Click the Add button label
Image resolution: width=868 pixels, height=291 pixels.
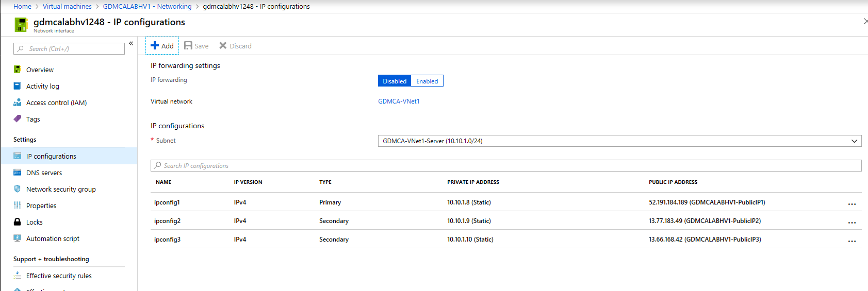[x=168, y=46]
